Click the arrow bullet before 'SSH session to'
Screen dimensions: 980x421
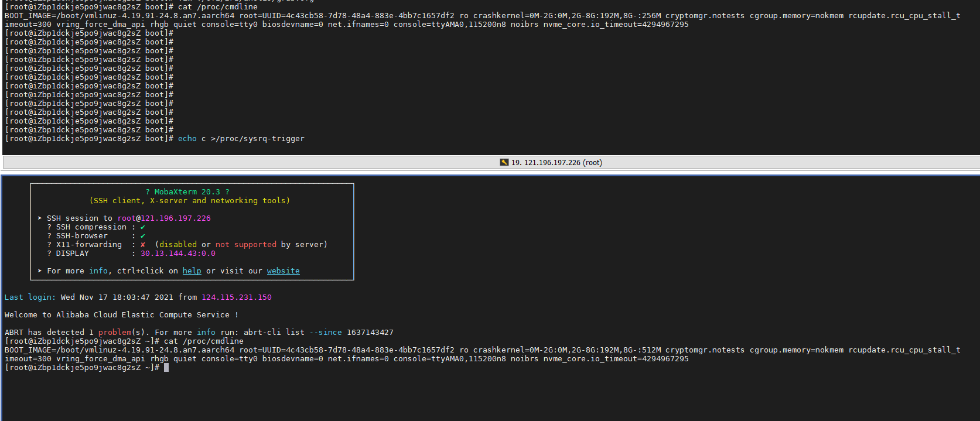click(x=40, y=218)
